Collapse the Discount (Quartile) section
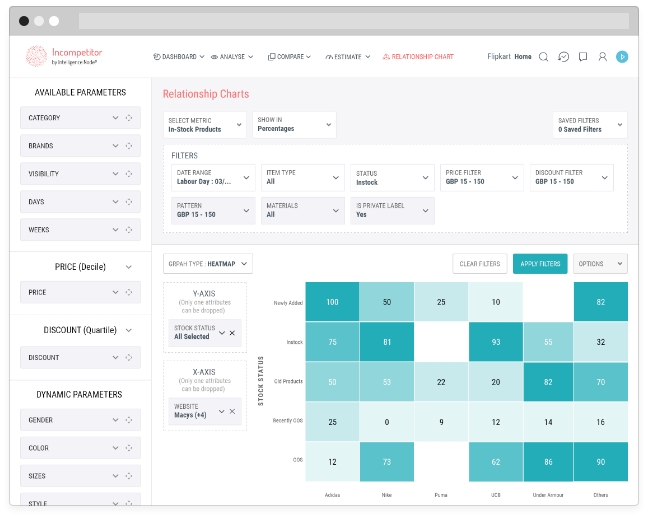648x518 pixels. pyautogui.click(x=129, y=330)
